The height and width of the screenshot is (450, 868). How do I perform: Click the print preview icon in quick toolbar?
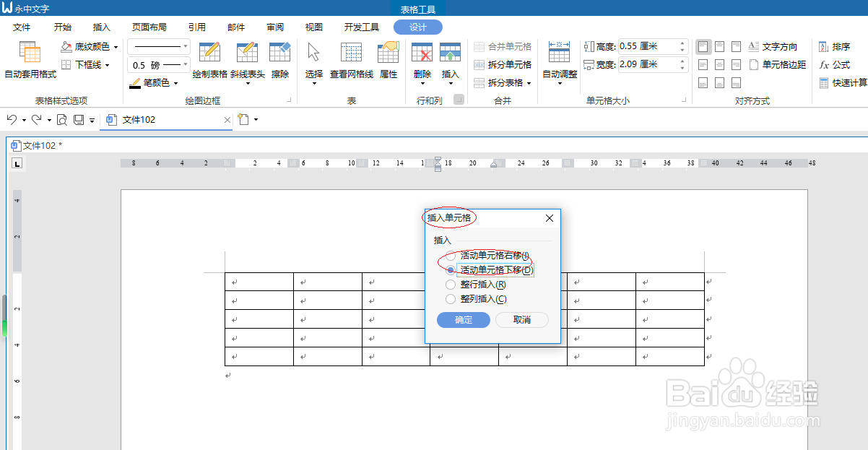tap(62, 119)
